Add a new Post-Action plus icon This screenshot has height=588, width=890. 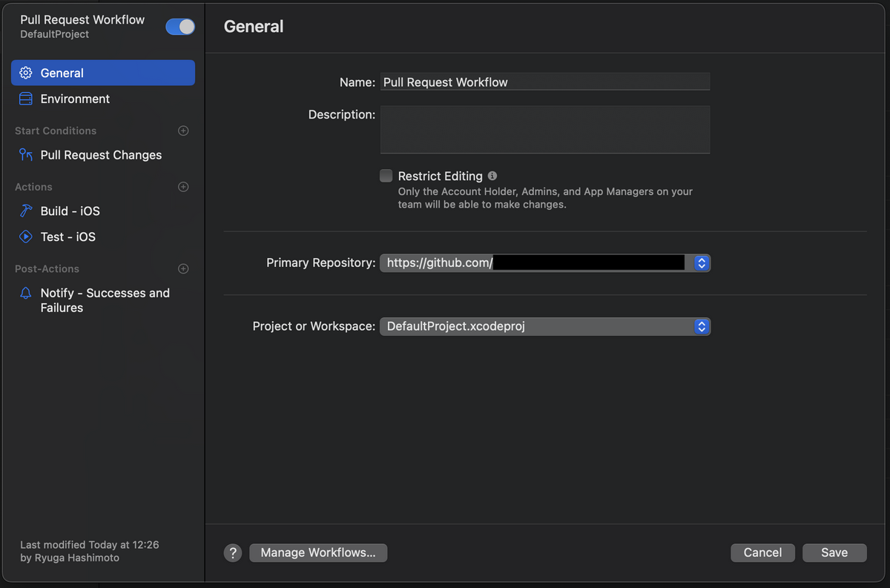[183, 268]
